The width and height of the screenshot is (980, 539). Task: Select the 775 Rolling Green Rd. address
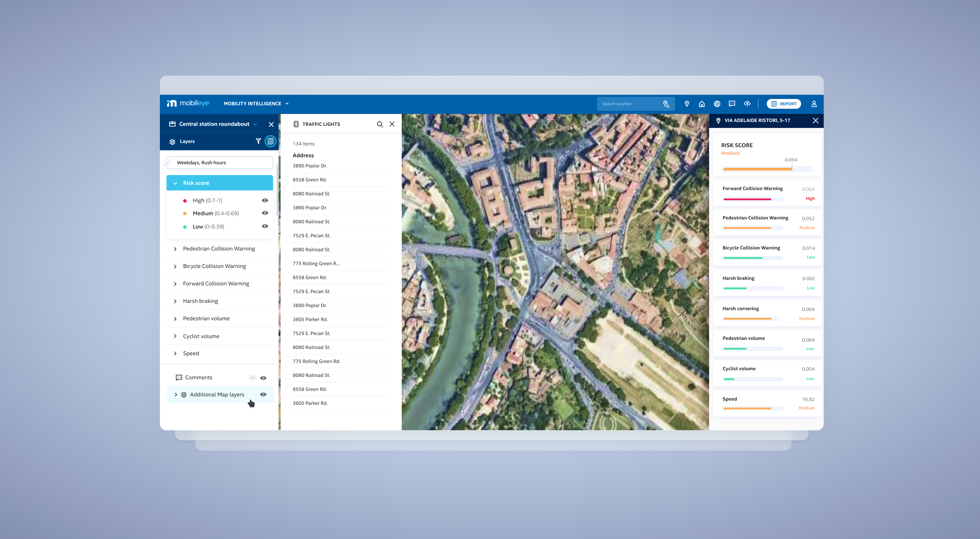coord(316,361)
